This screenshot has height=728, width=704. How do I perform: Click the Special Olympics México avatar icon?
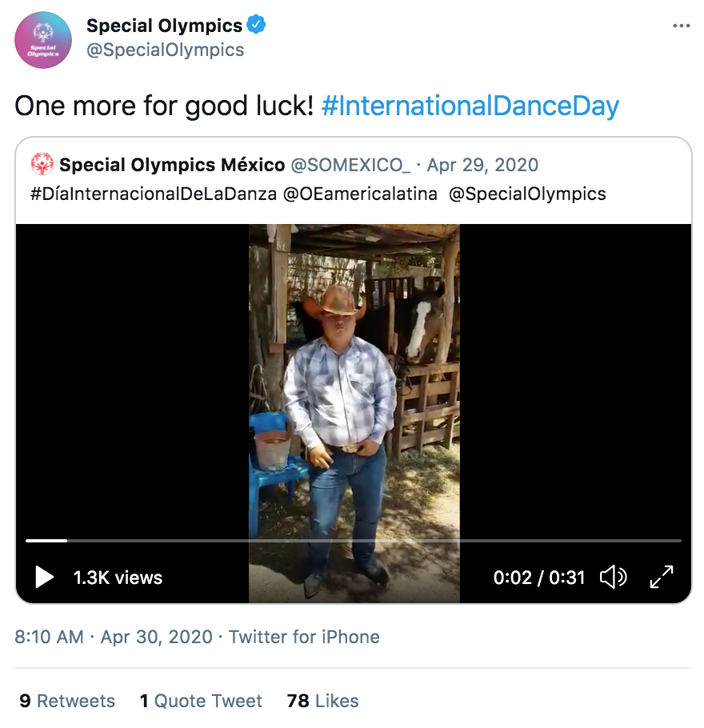coord(42,164)
